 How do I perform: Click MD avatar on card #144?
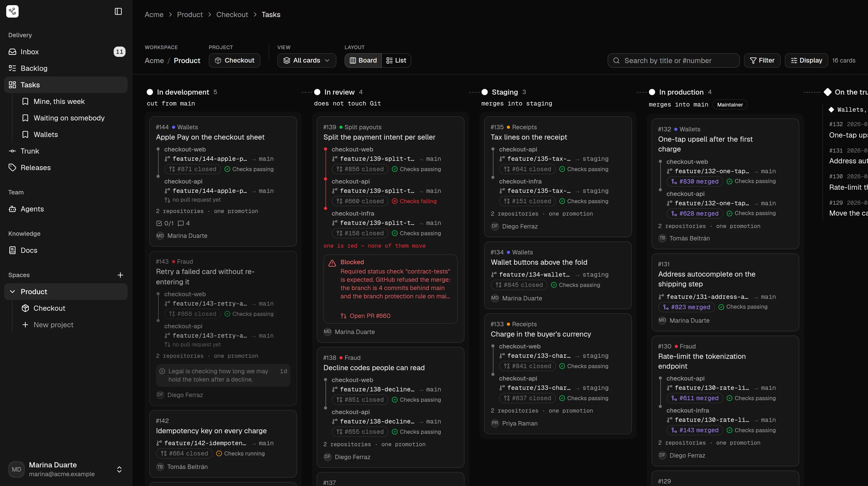160,236
